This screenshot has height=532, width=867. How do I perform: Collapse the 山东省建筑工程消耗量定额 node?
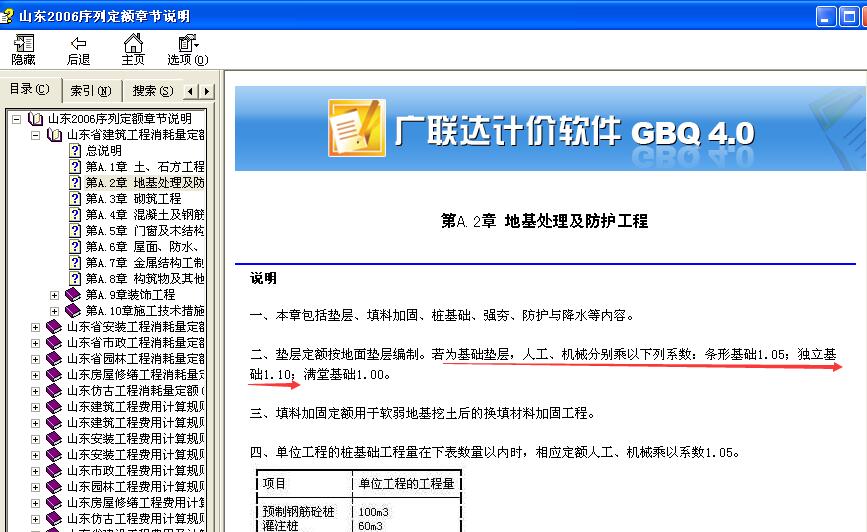(x=35, y=135)
